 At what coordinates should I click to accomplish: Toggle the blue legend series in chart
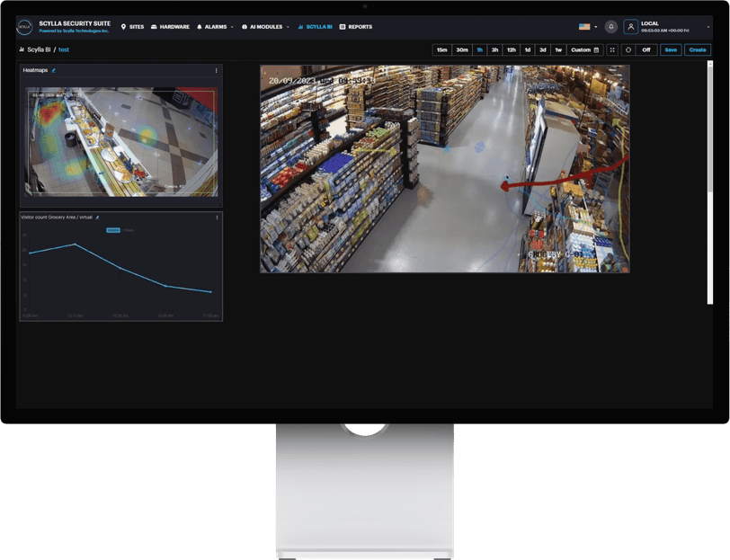(113, 230)
